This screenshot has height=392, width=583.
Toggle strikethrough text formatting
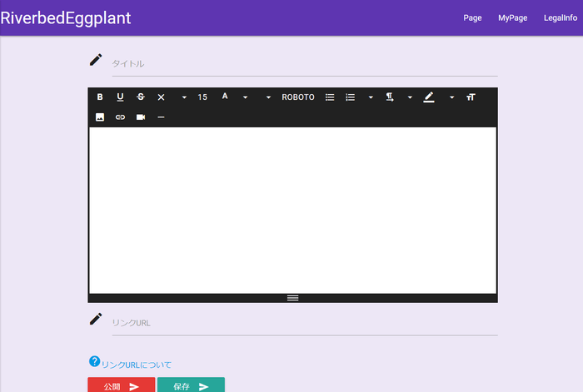[140, 97]
